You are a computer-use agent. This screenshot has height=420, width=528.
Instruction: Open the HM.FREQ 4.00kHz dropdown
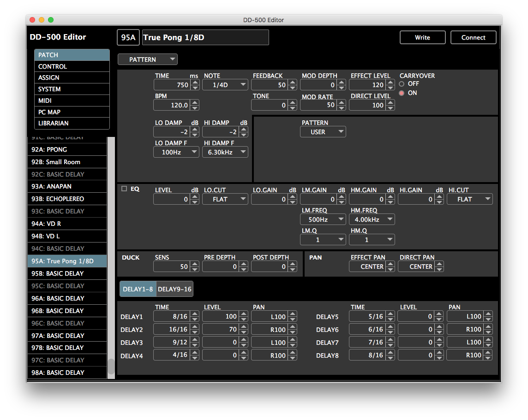372,219
